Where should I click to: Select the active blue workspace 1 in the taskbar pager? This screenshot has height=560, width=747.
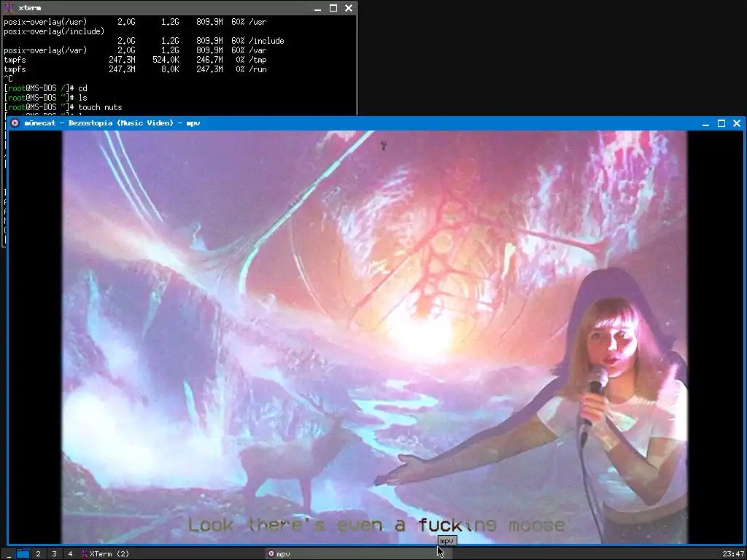click(23, 553)
